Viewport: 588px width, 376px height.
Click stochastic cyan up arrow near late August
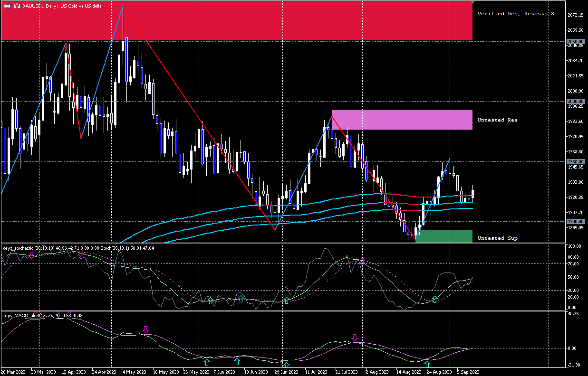pos(434,300)
